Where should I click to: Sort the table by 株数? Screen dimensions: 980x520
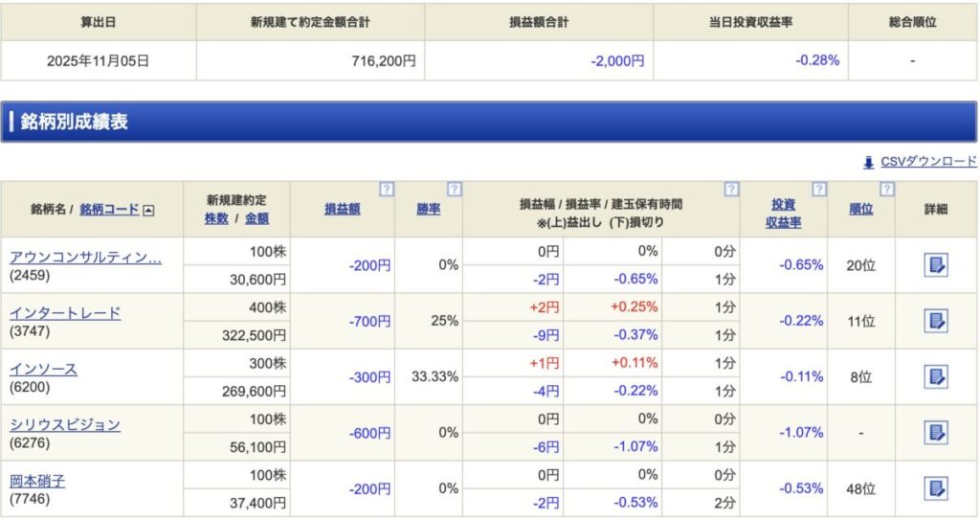(x=216, y=218)
